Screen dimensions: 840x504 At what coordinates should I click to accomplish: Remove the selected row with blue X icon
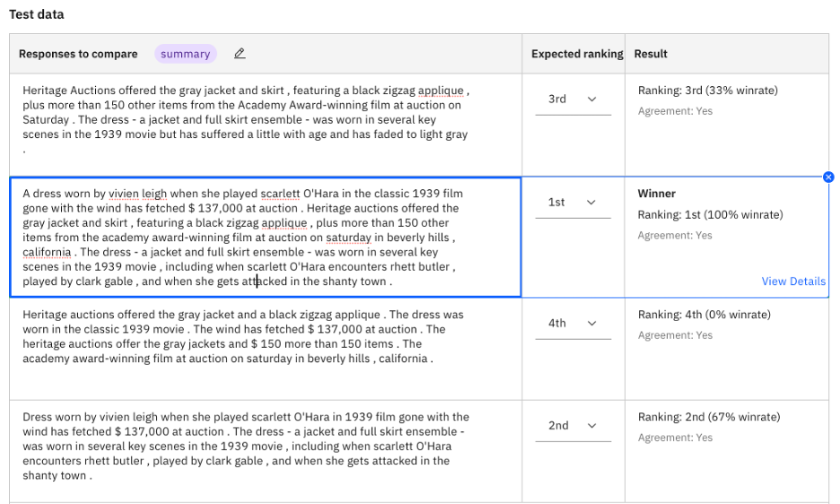click(828, 177)
